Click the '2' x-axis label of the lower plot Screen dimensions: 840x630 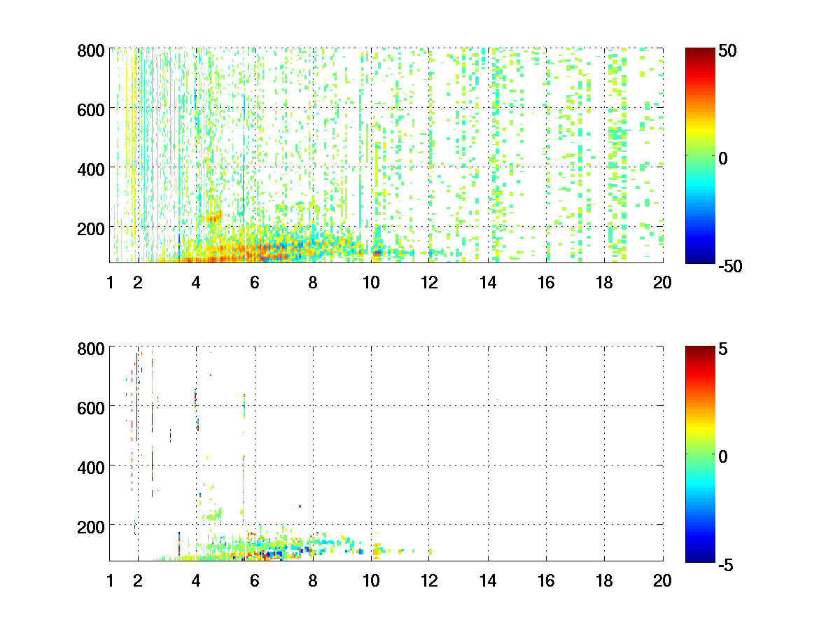(138, 580)
